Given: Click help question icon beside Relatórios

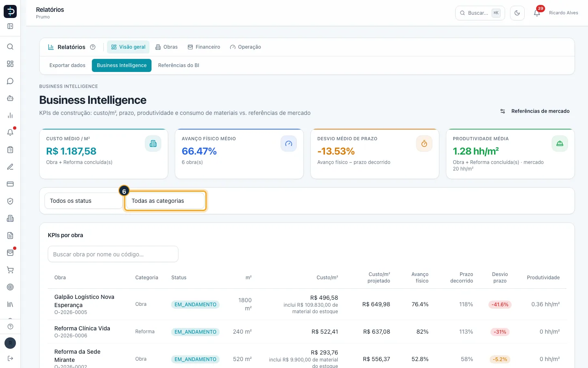Looking at the screenshot, I should point(93,47).
